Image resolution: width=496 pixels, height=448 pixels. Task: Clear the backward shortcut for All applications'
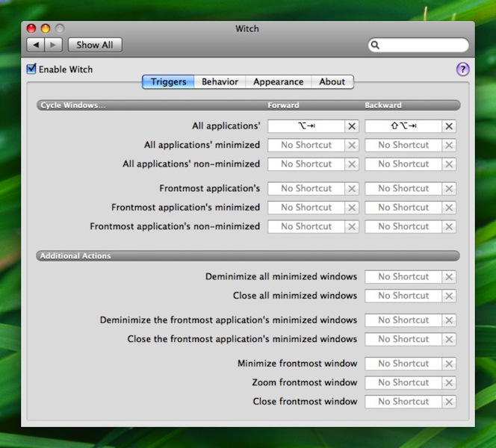pyautogui.click(x=449, y=126)
